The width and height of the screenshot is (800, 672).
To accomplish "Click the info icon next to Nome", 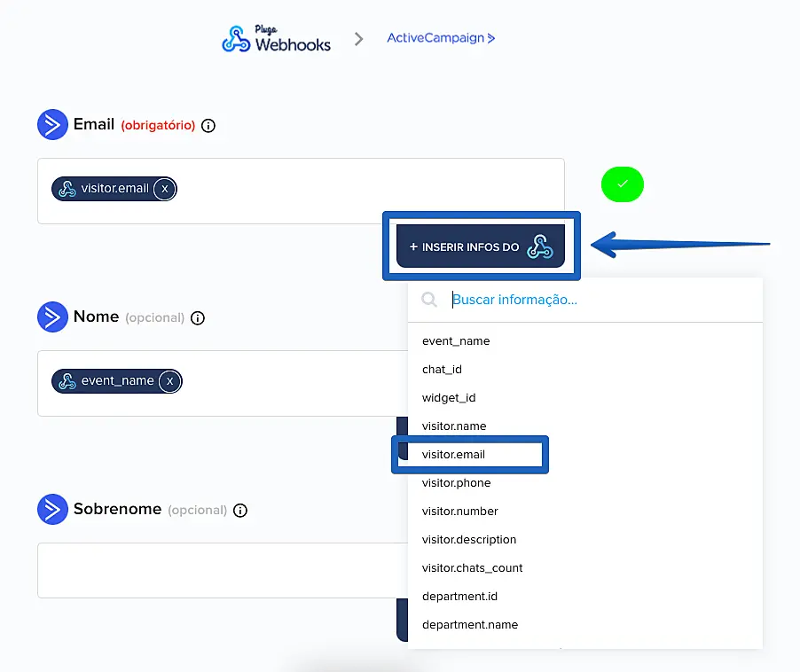I will [x=198, y=317].
